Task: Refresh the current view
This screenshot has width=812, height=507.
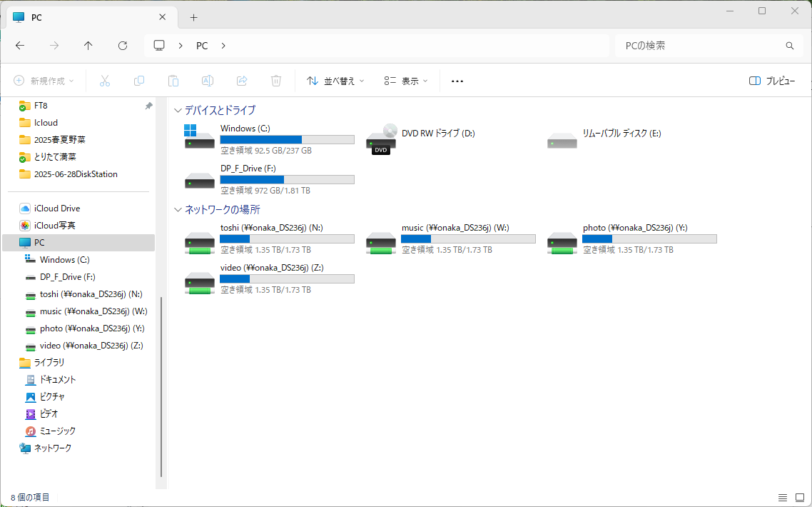Action: (x=123, y=46)
